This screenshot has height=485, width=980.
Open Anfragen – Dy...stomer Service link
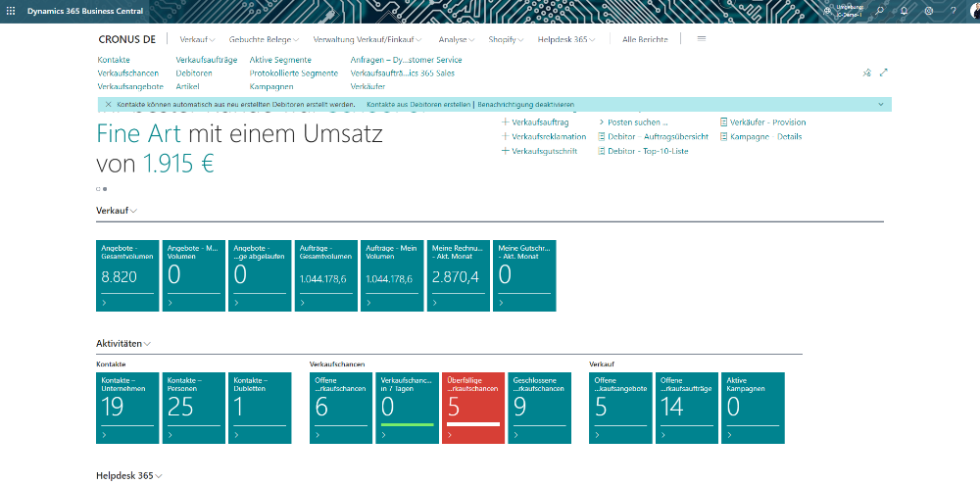pyautogui.click(x=407, y=60)
